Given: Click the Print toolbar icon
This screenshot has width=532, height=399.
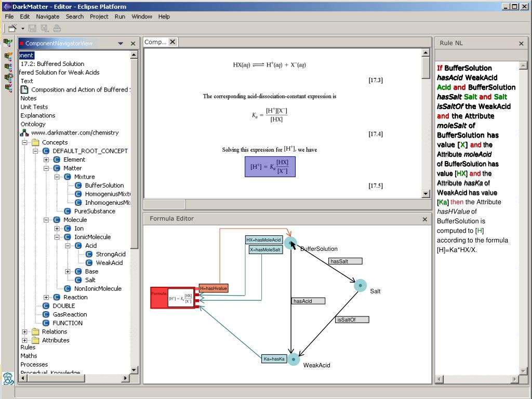Looking at the screenshot, I should point(57,29).
